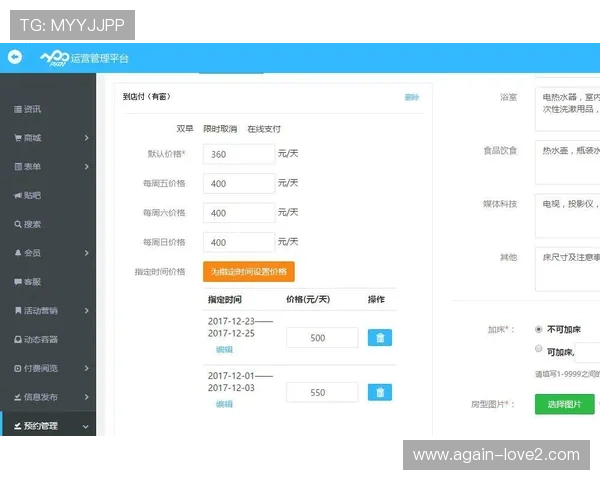Click the price input showing 550
This screenshot has height=480, width=600.
pyautogui.click(x=322, y=392)
